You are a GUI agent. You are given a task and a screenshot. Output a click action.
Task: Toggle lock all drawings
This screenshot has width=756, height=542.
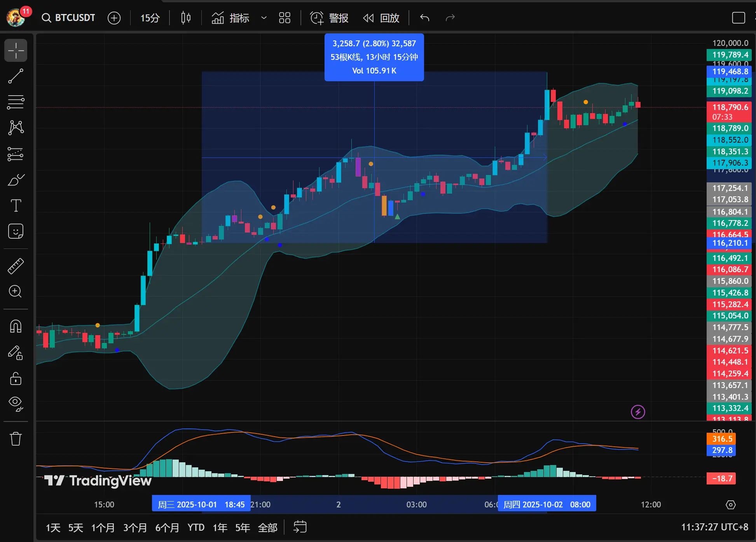point(16,378)
